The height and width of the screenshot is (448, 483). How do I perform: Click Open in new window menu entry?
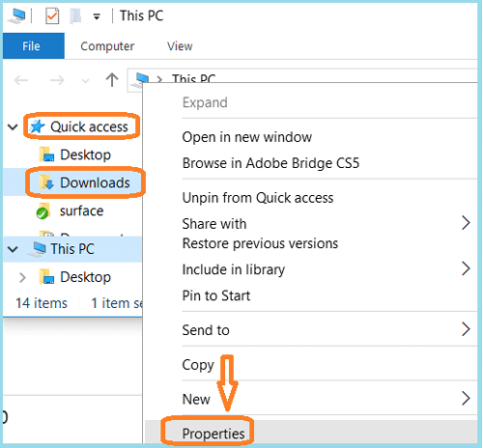[x=247, y=137]
